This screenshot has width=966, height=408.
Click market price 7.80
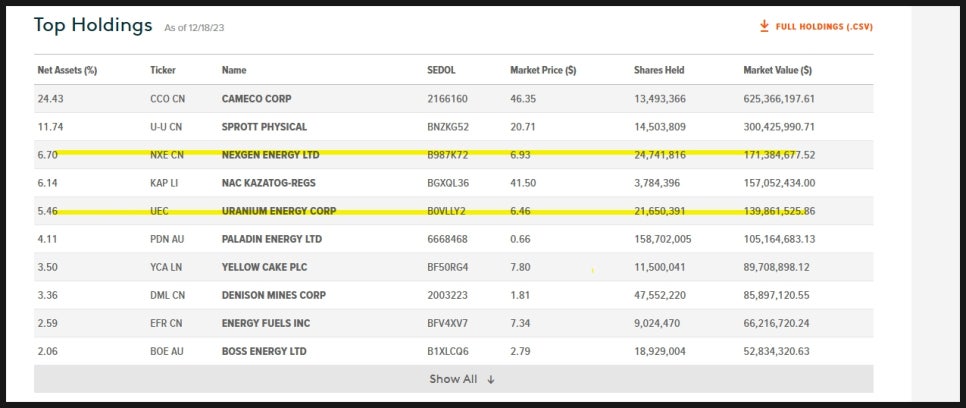(520, 267)
